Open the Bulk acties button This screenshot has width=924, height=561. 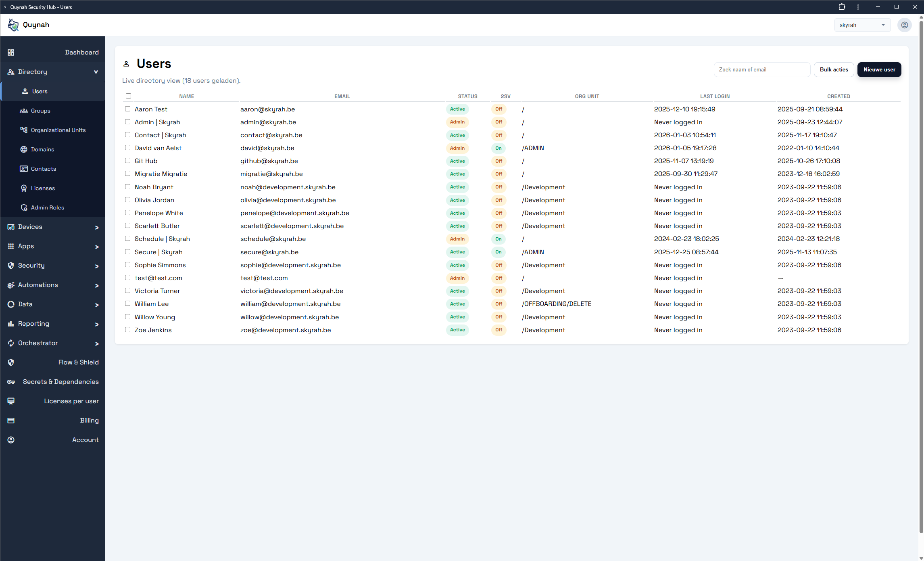[834, 69]
